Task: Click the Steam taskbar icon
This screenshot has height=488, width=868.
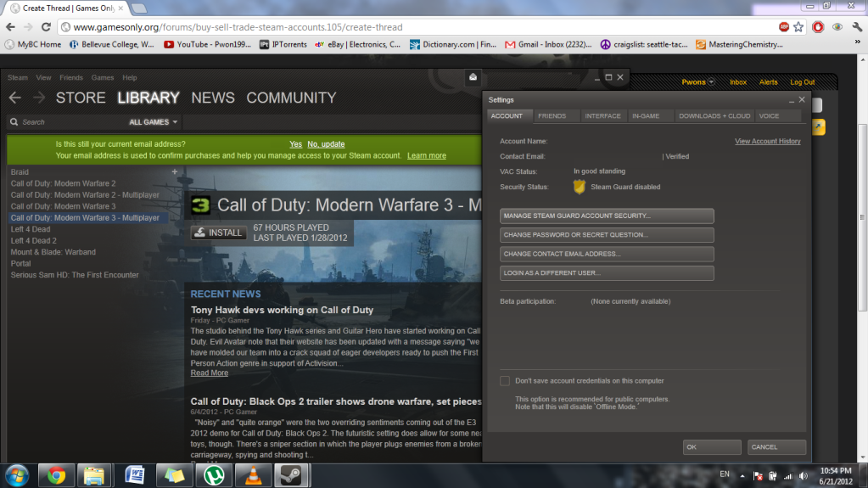Action: pyautogui.click(x=292, y=475)
